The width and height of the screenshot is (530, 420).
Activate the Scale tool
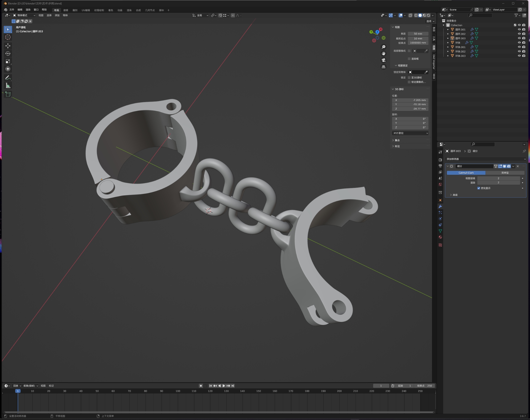click(x=8, y=61)
